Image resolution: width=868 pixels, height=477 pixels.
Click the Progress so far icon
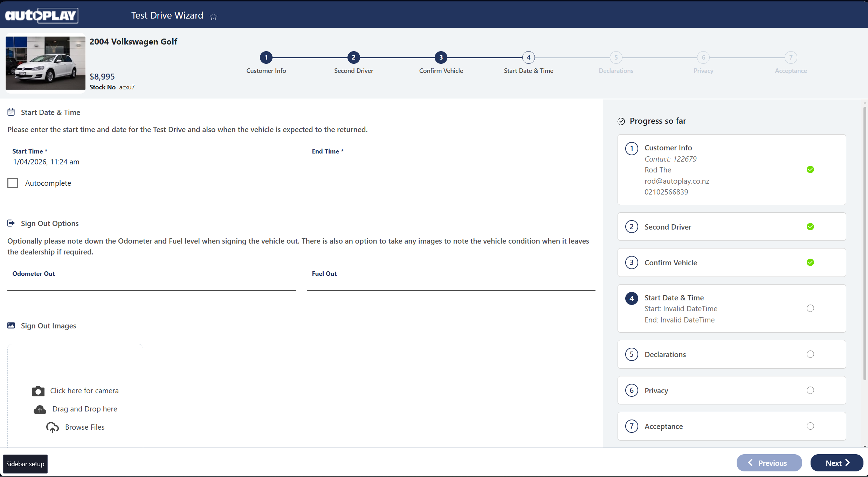click(x=621, y=121)
